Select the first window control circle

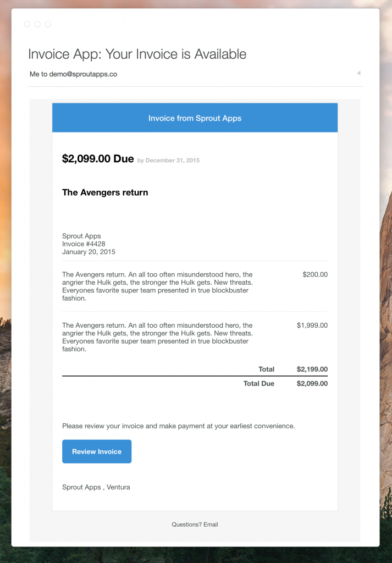pyautogui.click(x=26, y=24)
